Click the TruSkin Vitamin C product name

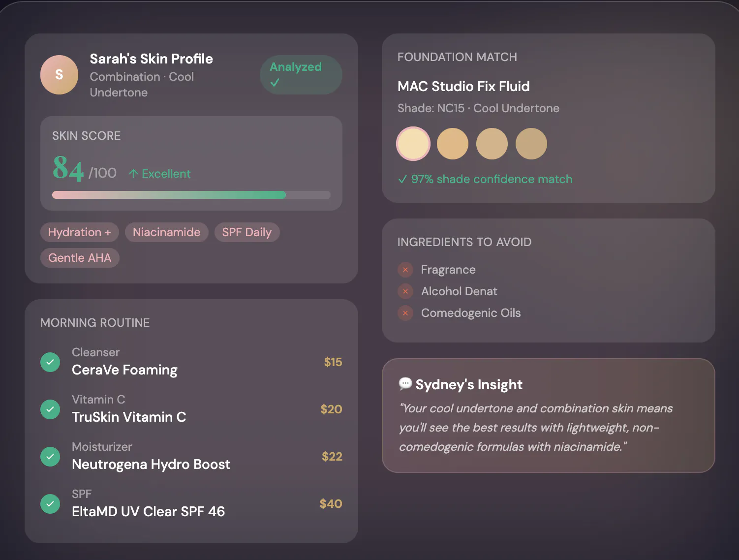point(129,417)
